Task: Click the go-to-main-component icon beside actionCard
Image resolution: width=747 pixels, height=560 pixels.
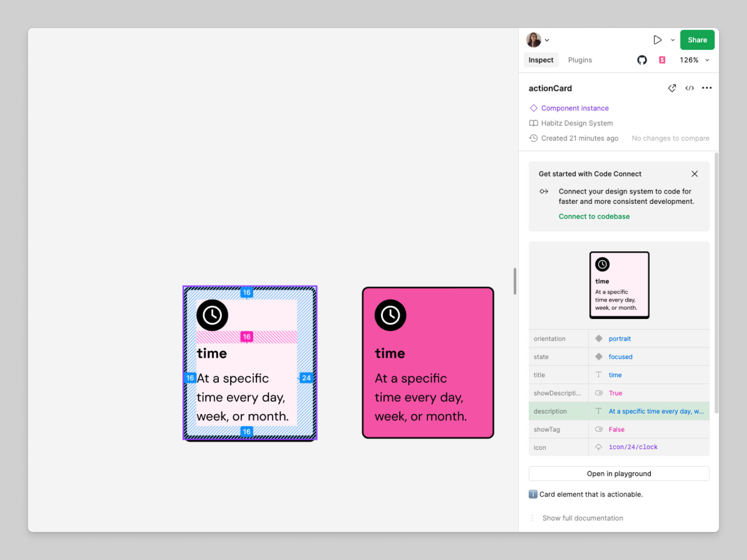Action: point(672,88)
